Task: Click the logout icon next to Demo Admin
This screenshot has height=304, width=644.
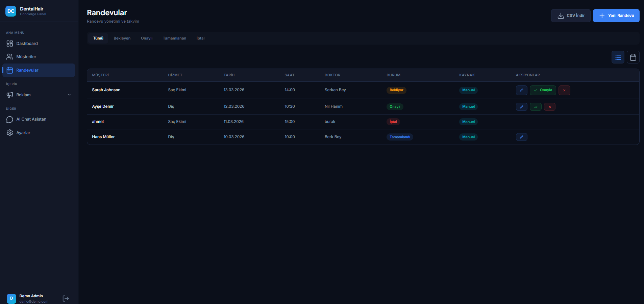Action: (66, 298)
